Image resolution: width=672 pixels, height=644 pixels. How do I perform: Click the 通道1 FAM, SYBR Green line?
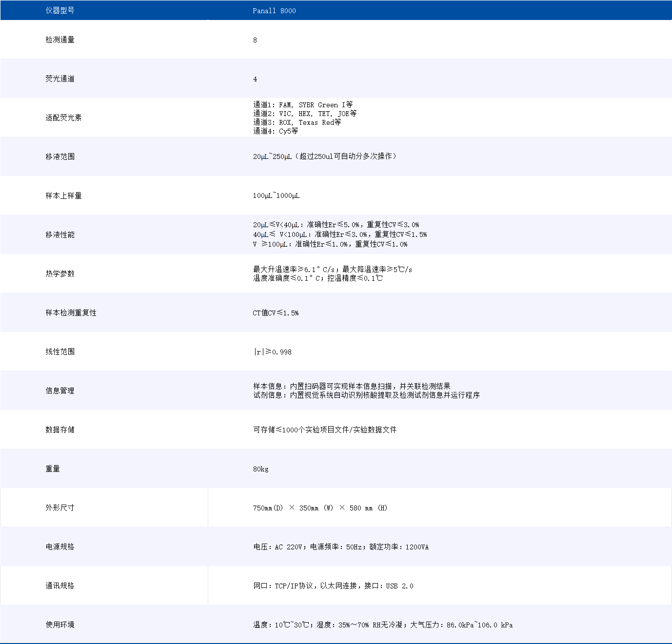pos(303,105)
